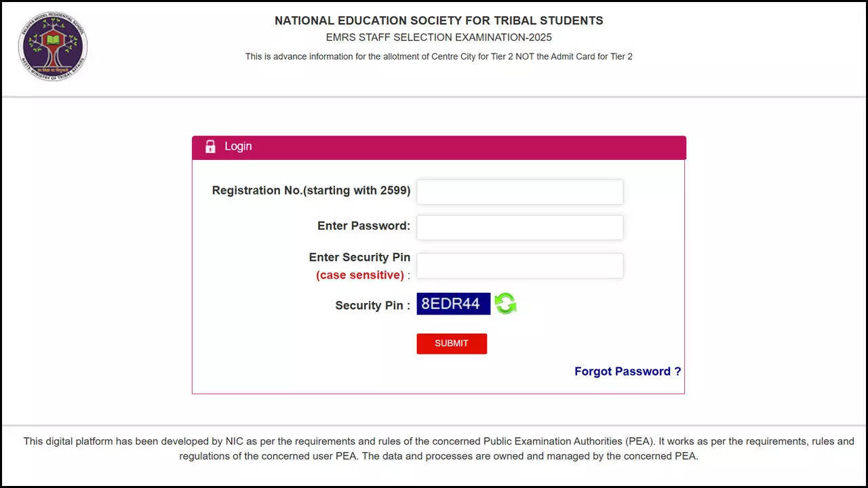Click the red case sensitive note
868x488 pixels.
[359, 275]
